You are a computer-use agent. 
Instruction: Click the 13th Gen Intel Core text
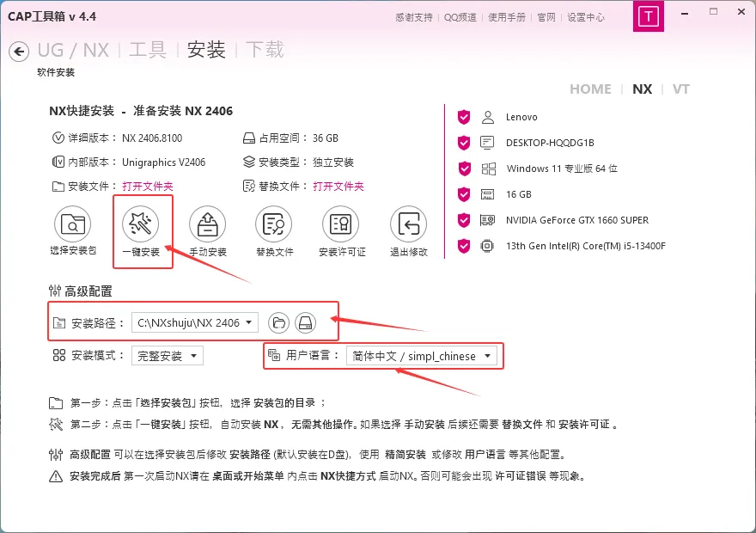586,246
